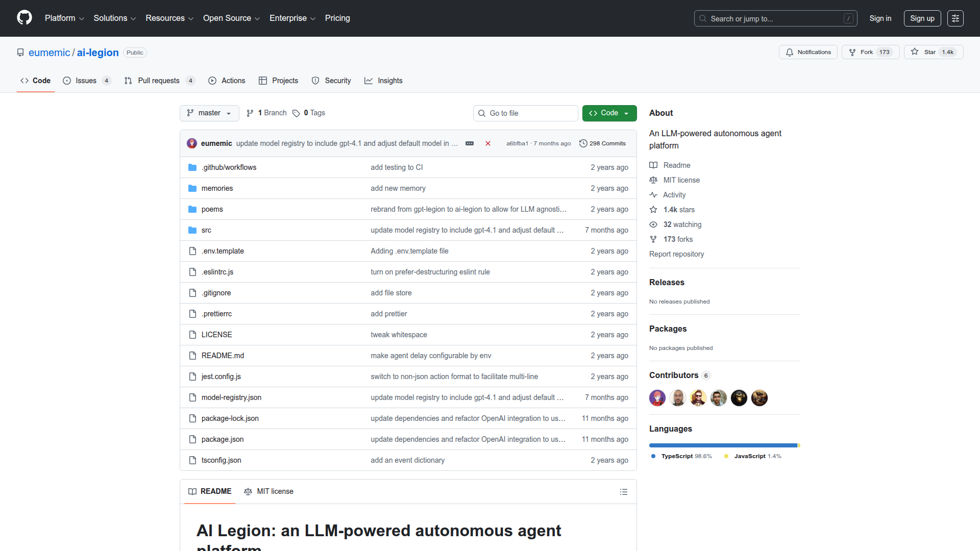Click the commit history clock icon
980x551 pixels.
coord(583,143)
